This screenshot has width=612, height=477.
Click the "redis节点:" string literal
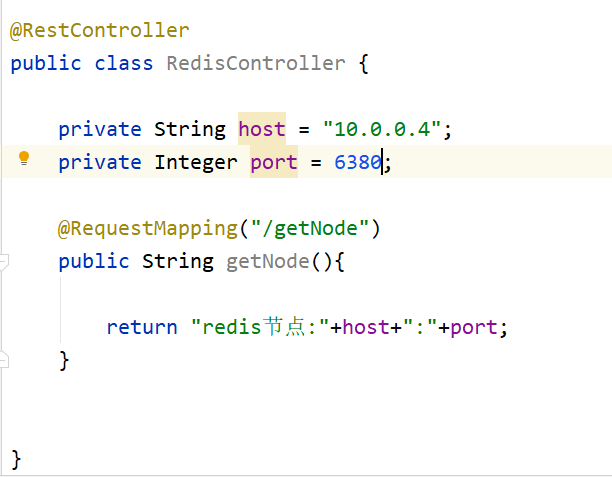coord(260,326)
